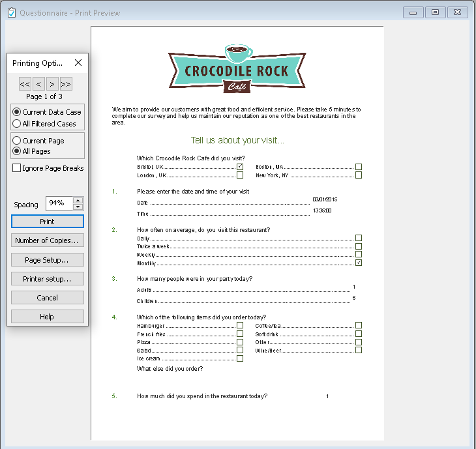Image resolution: width=476 pixels, height=449 pixels.
Task: Close the Printing Options panel
Action: click(x=78, y=63)
